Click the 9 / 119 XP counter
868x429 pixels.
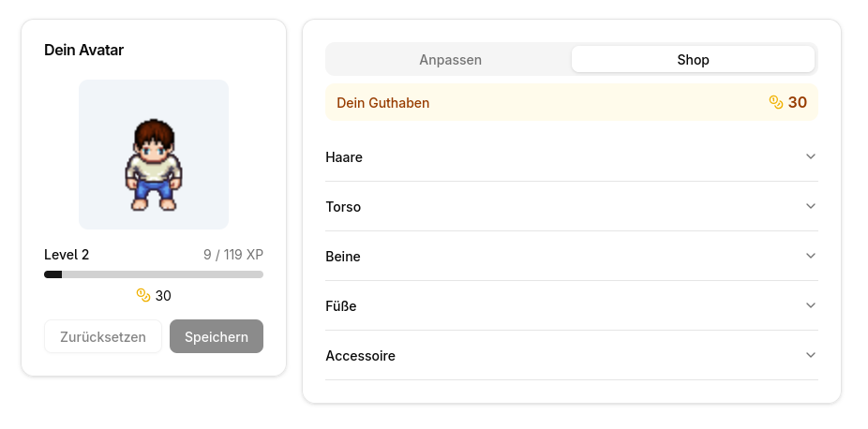232,255
